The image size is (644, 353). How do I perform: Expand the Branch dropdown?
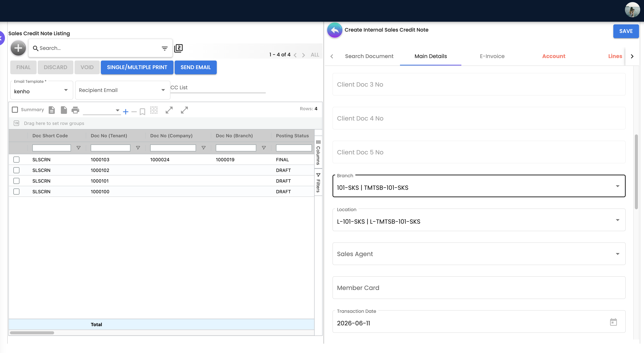(479, 186)
